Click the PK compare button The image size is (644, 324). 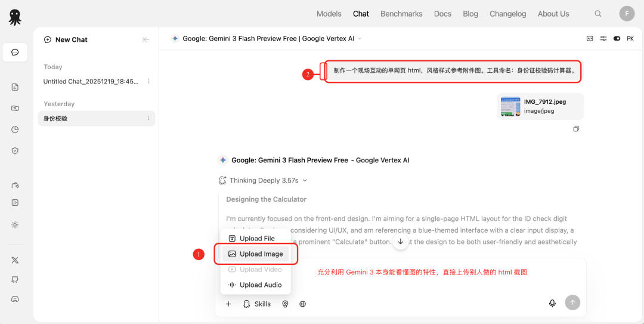(x=630, y=38)
